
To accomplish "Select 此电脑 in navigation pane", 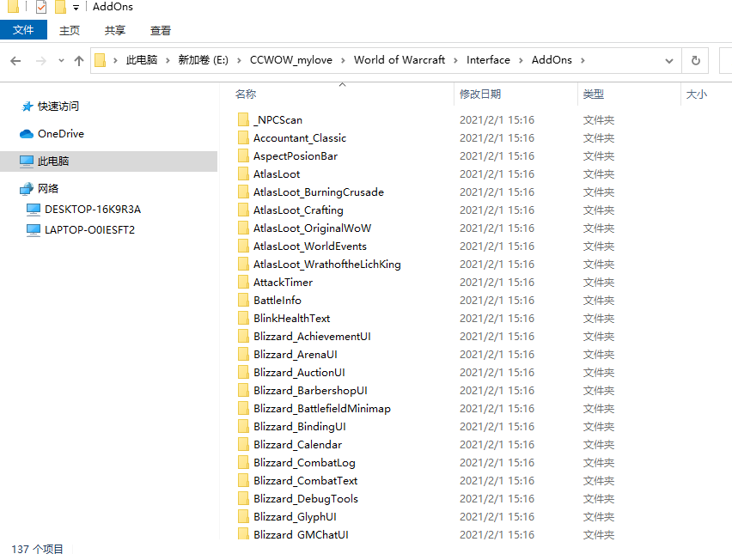I will tap(53, 161).
